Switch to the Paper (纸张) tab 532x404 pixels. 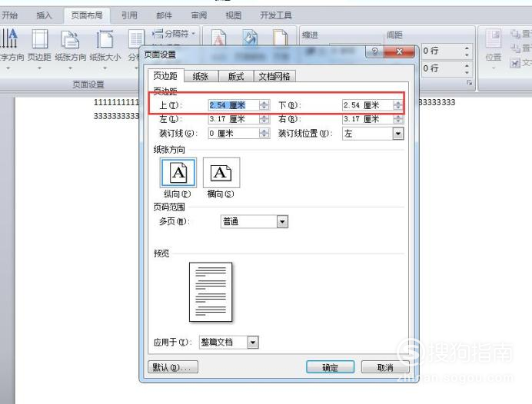(x=201, y=76)
